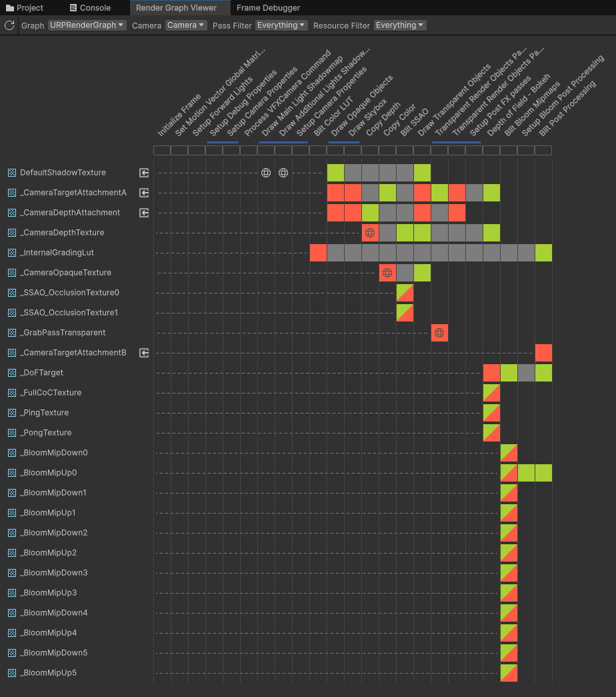Image resolution: width=616 pixels, height=697 pixels.
Task: Click the texture icon beside _InternalGradingLut
Action: [12, 253]
